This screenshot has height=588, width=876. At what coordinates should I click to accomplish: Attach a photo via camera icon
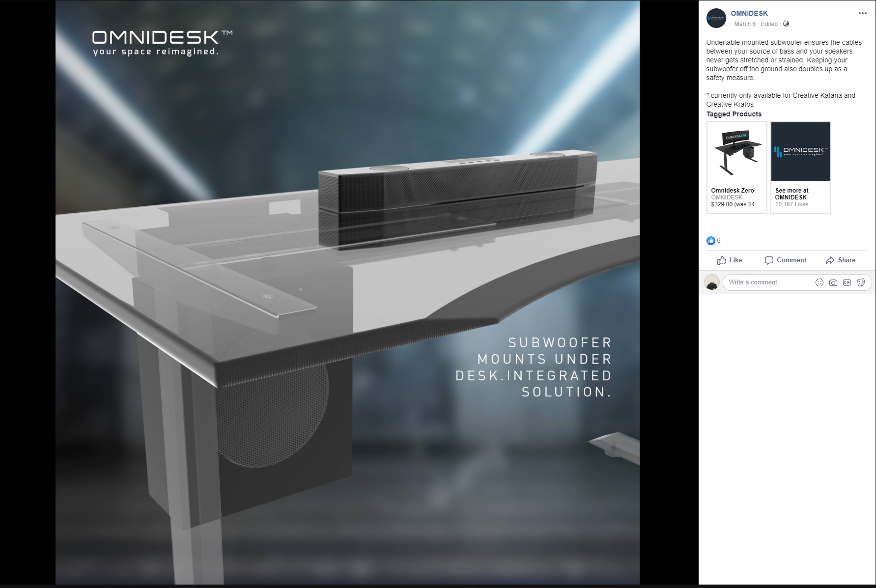pos(833,282)
